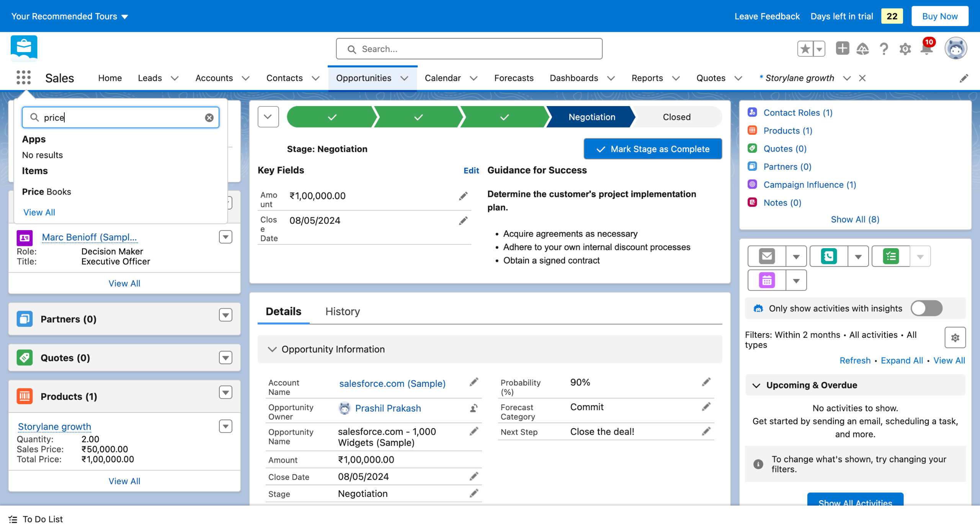This screenshot has width=980, height=532.
Task: Collapse the path details chevron button
Action: (x=268, y=117)
